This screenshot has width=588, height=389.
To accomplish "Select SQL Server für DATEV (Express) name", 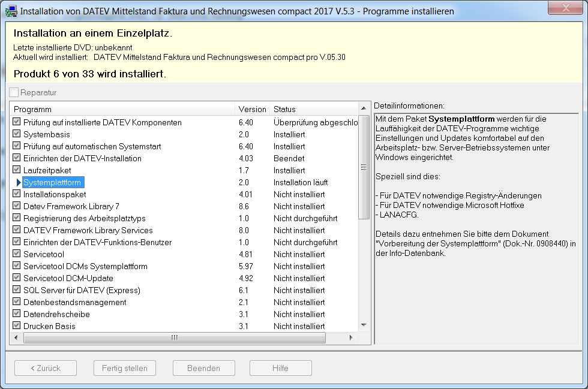I will pos(82,291).
